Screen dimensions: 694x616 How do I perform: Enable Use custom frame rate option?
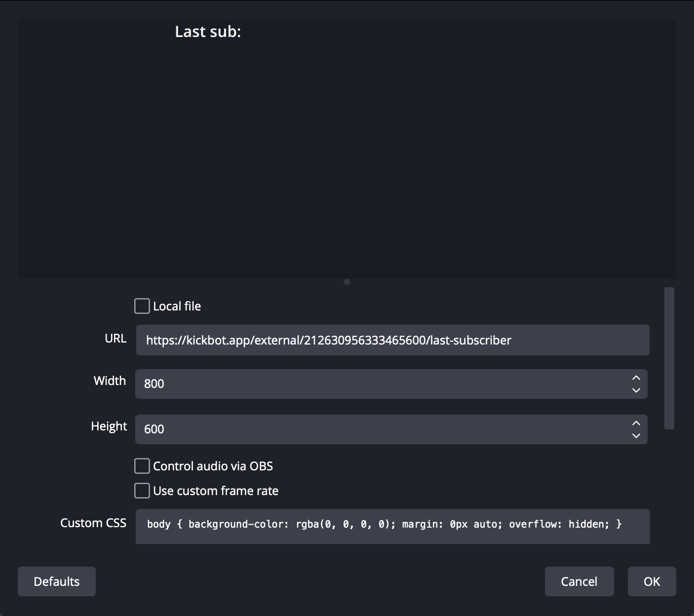[142, 491]
